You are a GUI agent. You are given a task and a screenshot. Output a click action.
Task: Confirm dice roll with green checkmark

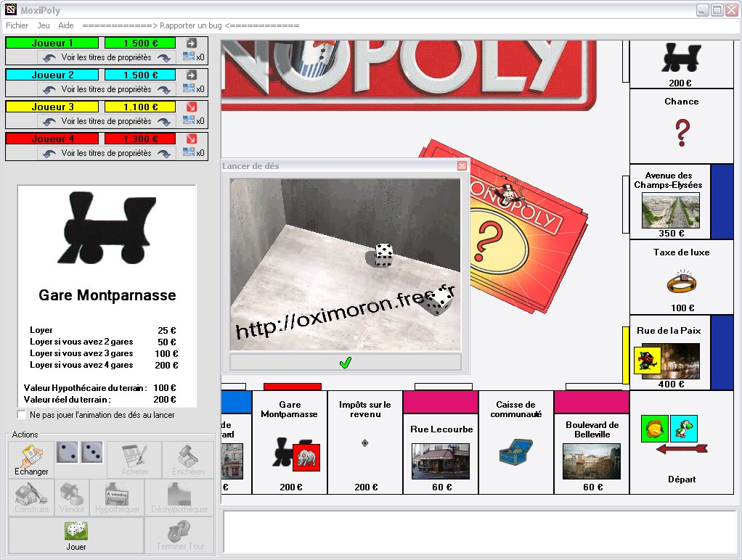[x=346, y=363]
